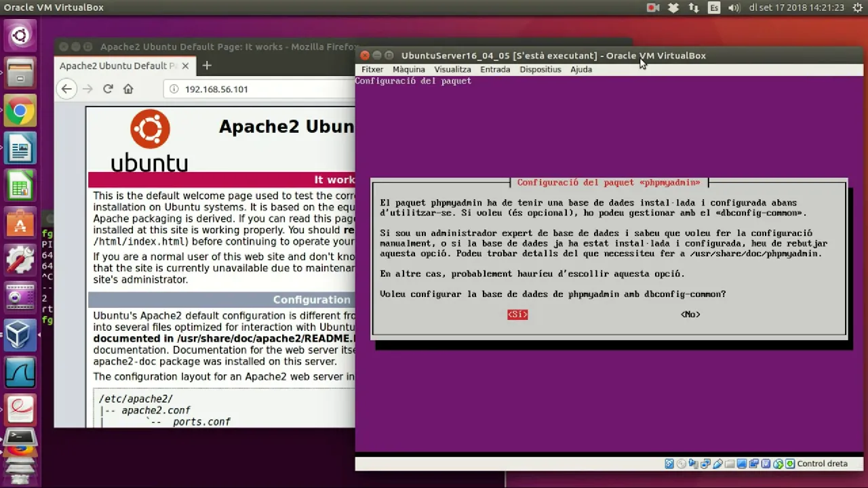Select the <No> option in phpmyadmin dialog

click(690, 314)
